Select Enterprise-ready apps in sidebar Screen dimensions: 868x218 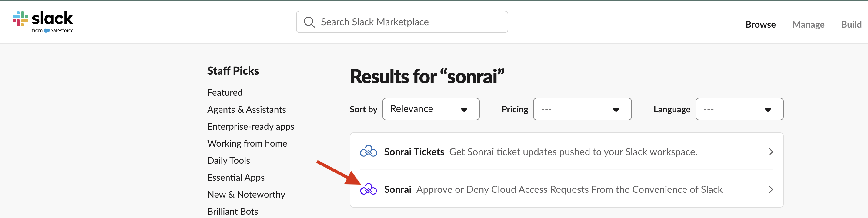(x=251, y=127)
